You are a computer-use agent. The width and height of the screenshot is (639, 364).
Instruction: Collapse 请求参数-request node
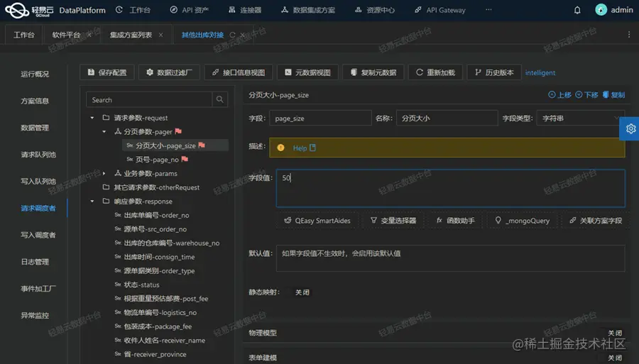(92, 118)
